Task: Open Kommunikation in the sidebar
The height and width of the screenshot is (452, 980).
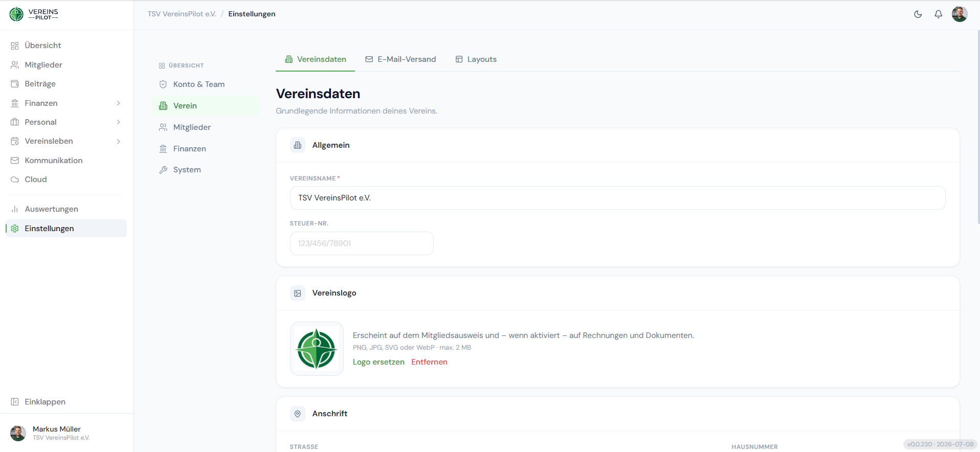Action: pyautogui.click(x=66, y=161)
